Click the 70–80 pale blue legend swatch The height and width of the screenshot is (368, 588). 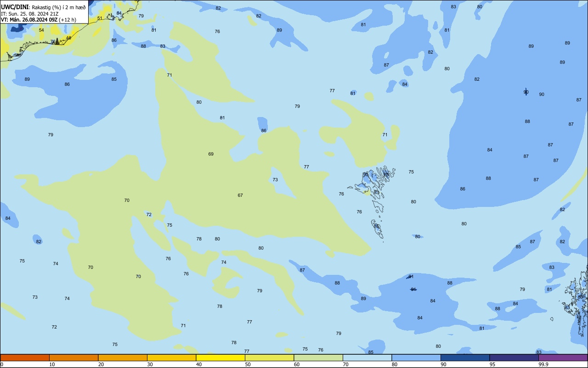(x=367, y=357)
